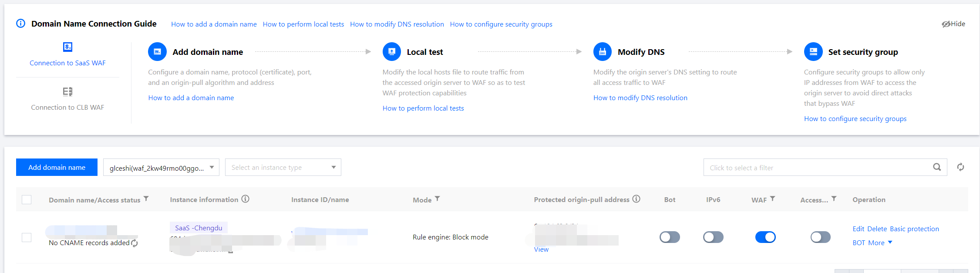Switch to Connection to SaaS WAF tab
Image resolution: width=980 pixels, height=273 pixels.
67,54
